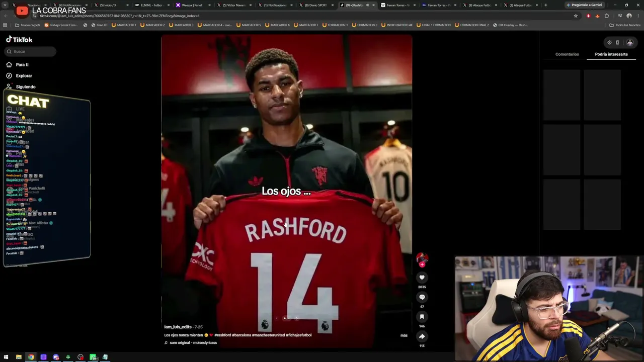Open the MARCADOR 1 bookmark
This screenshot has width=644, height=362.
click(124, 25)
